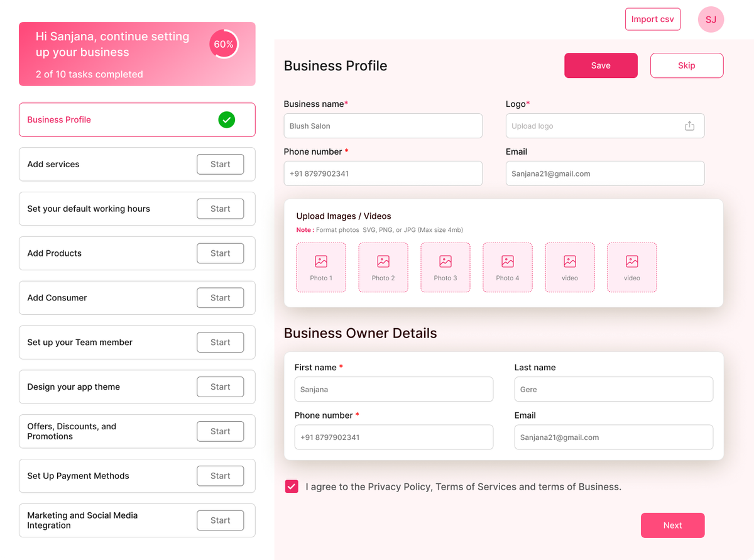
Task: Click the Business name input field
Action: click(x=383, y=126)
